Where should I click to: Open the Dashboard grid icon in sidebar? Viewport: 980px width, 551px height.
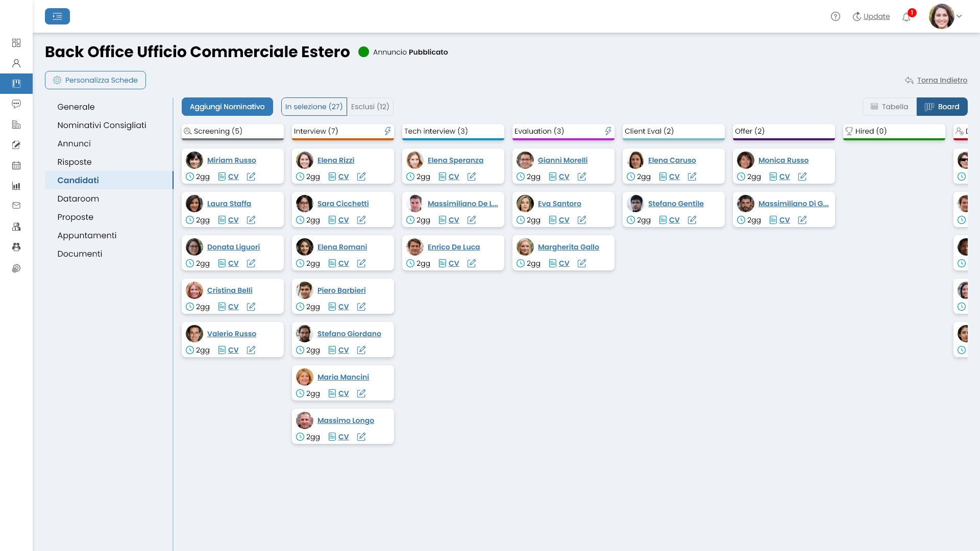[16, 43]
